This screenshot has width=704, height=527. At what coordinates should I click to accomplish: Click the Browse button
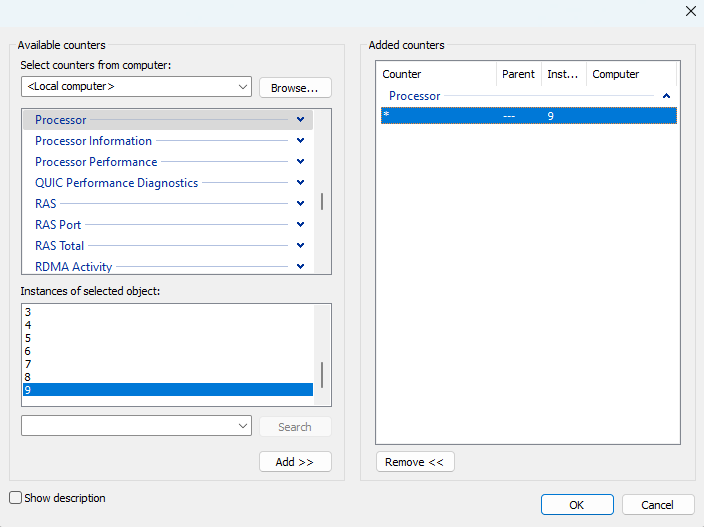click(295, 88)
